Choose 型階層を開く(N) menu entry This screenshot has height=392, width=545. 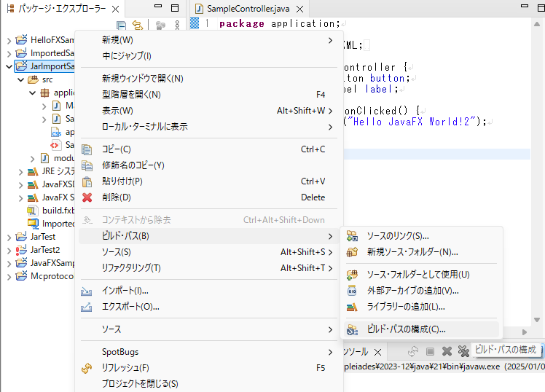point(208,95)
